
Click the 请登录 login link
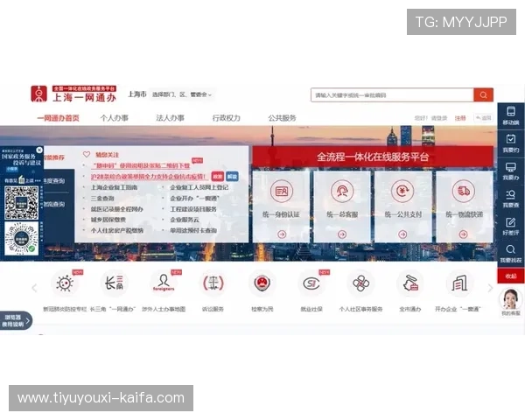tap(439, 118)
